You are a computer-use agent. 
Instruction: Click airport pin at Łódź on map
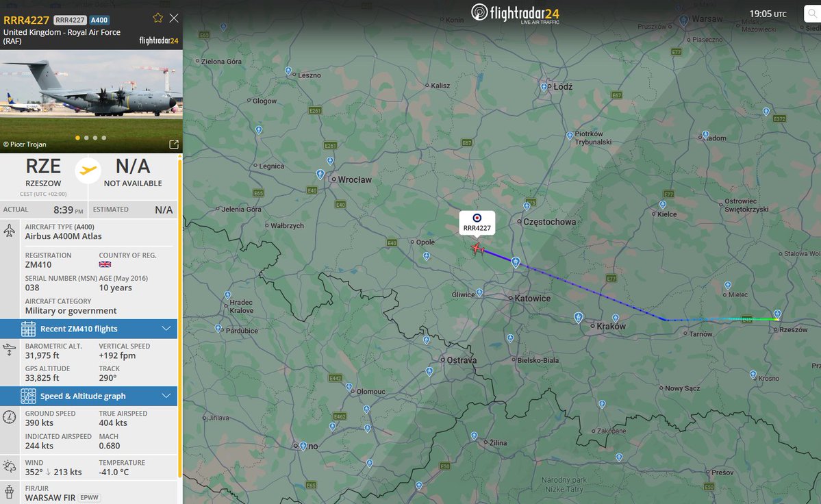544,87
